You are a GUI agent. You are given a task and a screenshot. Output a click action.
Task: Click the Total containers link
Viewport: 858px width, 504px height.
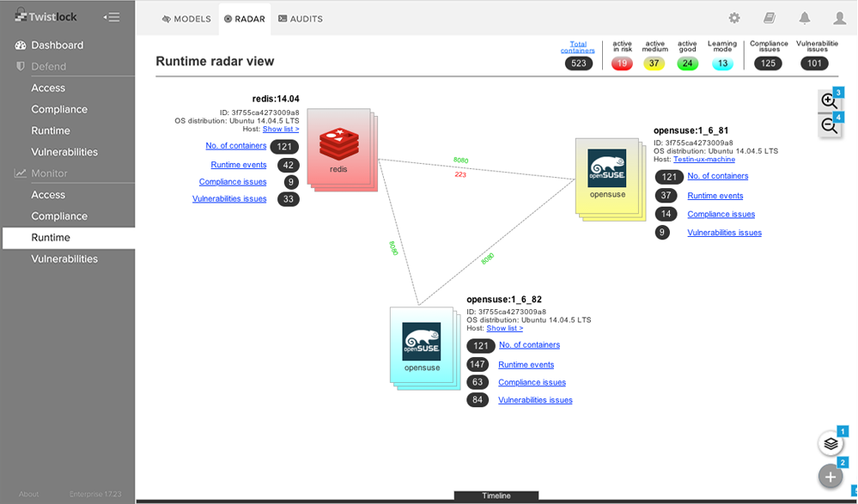coord(578,47)
